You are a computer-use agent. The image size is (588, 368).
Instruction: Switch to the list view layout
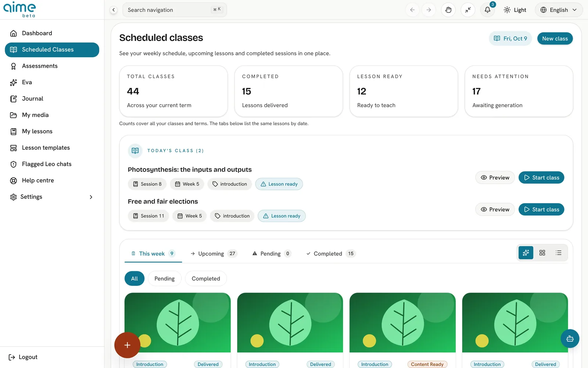(x=559, y=253)
